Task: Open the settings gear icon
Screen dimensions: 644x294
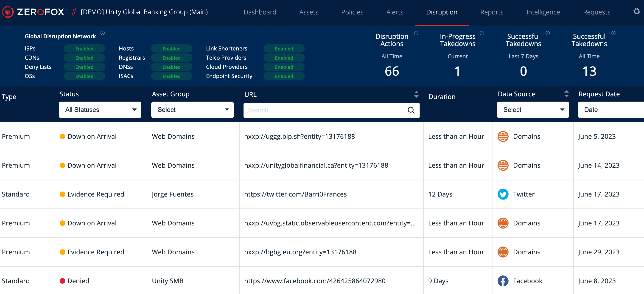Action: pos(636,11)
